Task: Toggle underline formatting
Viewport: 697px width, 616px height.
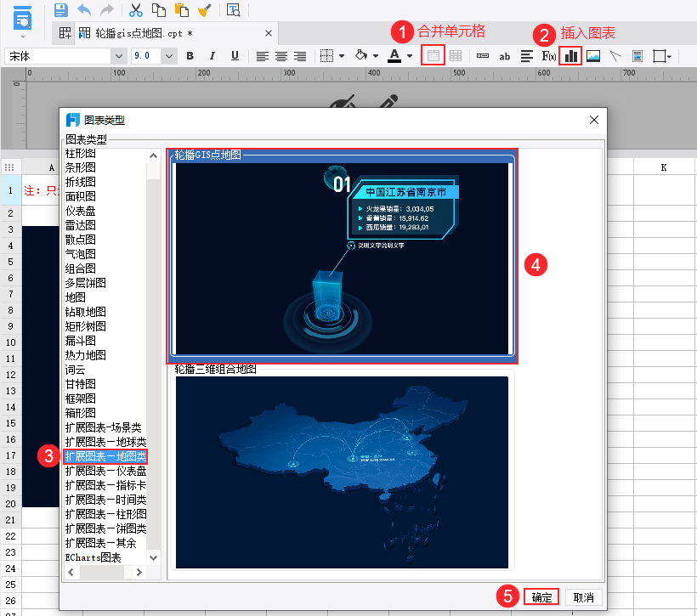Action: pos(235,56)
